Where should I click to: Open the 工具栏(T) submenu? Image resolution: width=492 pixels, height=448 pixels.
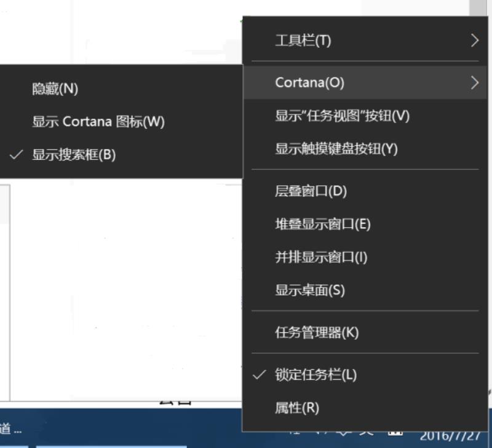click(x=365, y=40)
